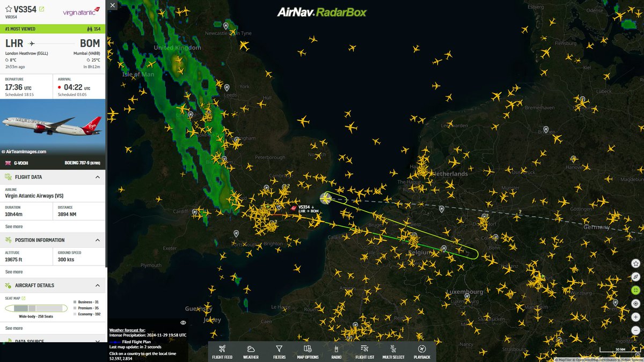Click the Position Information pin icon
Screen dimensions: 644x362
[x=8, y=240]
